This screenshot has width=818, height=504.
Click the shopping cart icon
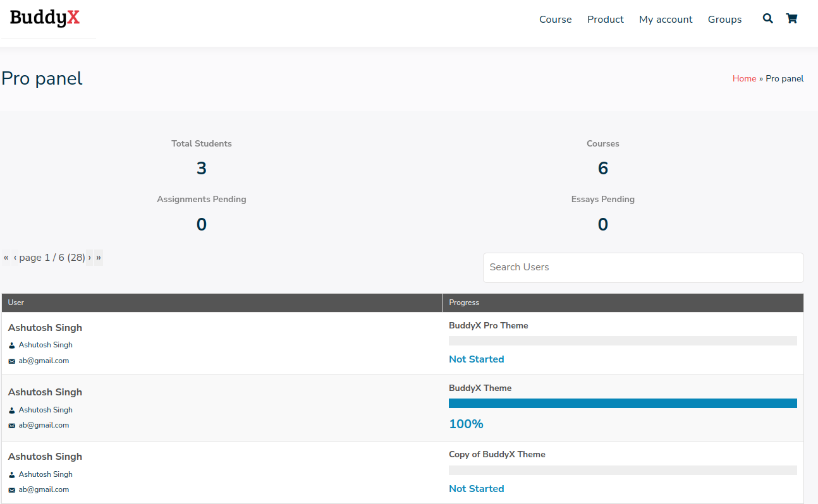(x=791, y=19)
